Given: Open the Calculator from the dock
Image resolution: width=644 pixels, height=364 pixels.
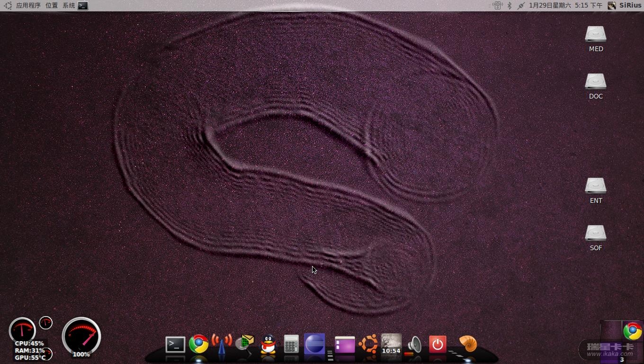Looking at the screenshot, I should point(291,344).
